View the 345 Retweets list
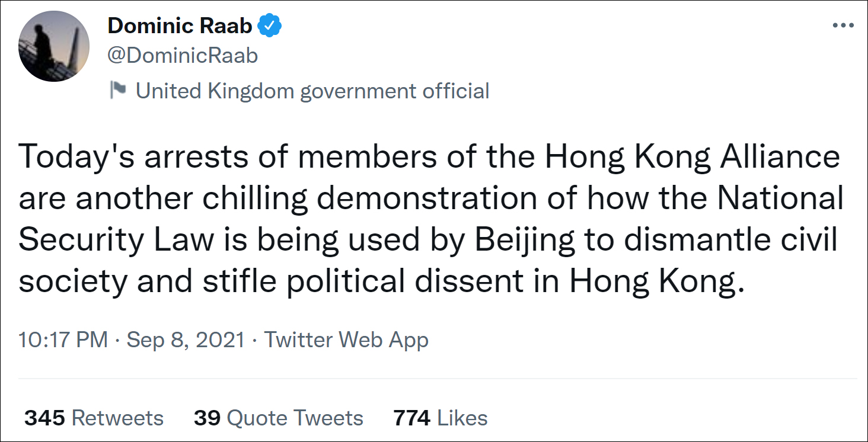The height and width of the screenshot is (442, 868). point(94,418)
